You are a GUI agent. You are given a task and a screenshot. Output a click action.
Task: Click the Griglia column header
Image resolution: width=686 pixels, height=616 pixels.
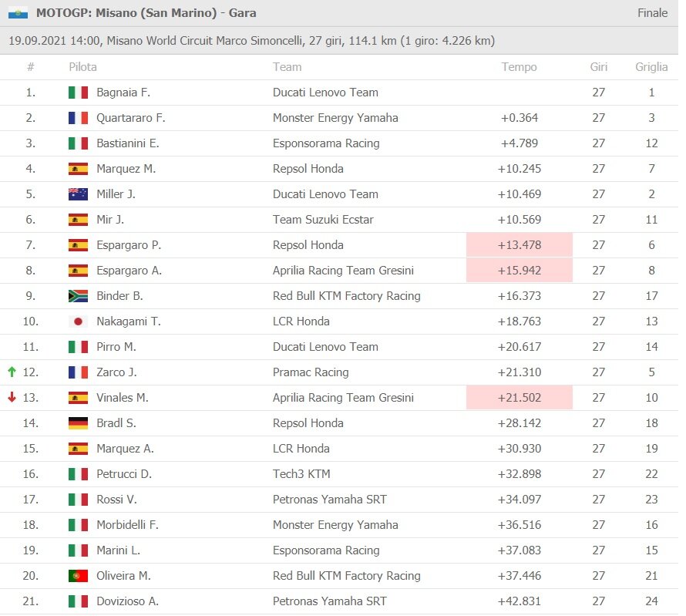pos(651,67)
